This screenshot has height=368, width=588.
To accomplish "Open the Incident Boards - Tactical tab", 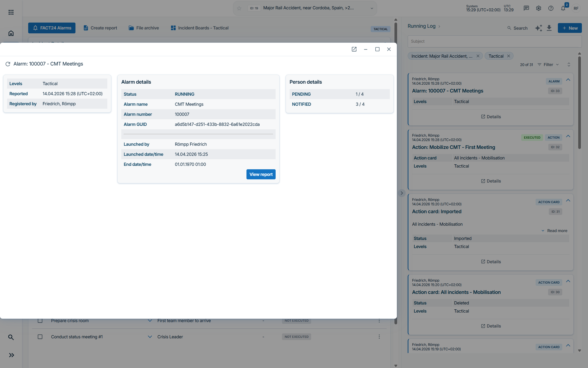I will [200, 28].
